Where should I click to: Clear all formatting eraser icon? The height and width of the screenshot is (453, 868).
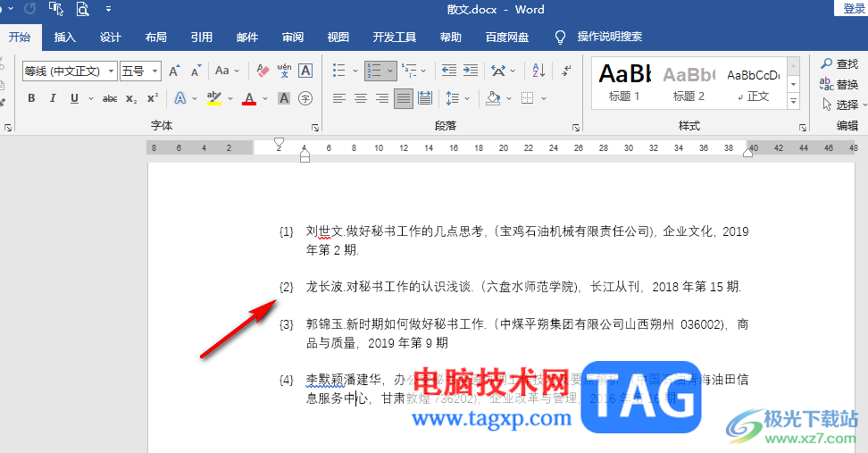263,71
